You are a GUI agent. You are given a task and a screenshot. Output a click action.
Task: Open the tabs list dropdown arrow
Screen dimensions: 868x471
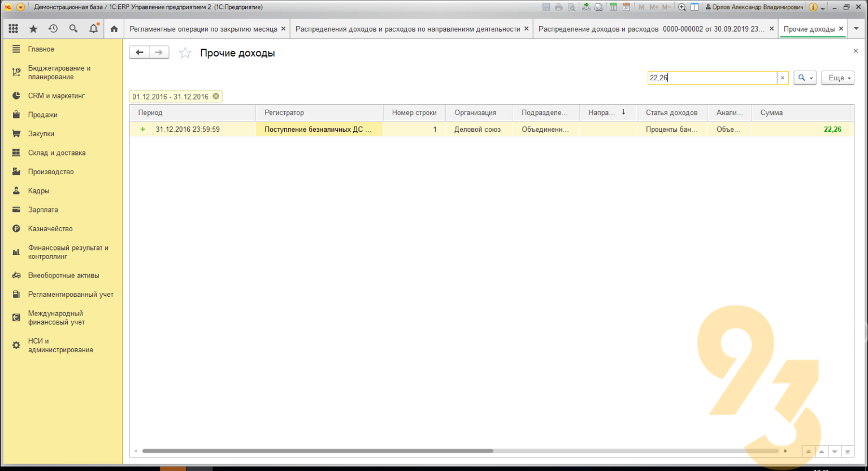(857, 29)
